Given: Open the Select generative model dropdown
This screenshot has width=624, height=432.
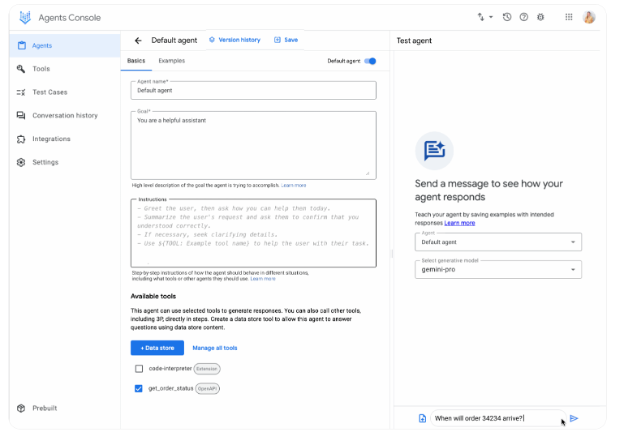Looking at the screenshot, I should click(498, 269).
